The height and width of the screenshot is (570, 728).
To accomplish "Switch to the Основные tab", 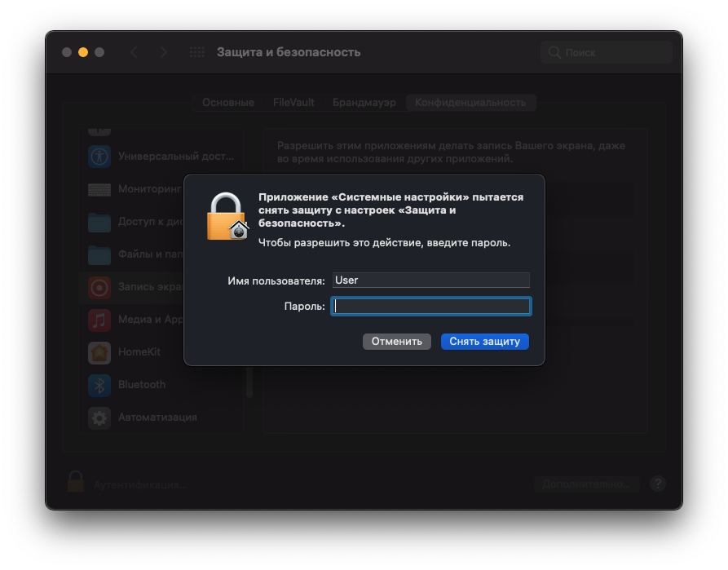I will coord(228,103).
